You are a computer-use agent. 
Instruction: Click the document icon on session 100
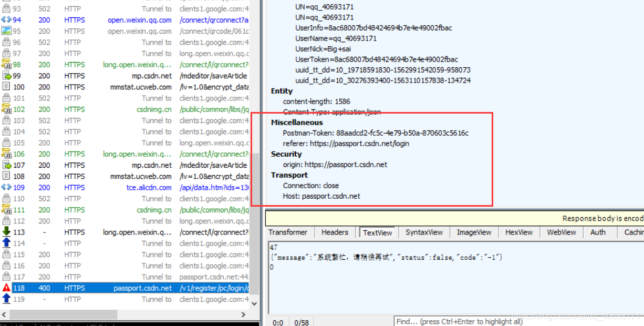coord(6,87)
